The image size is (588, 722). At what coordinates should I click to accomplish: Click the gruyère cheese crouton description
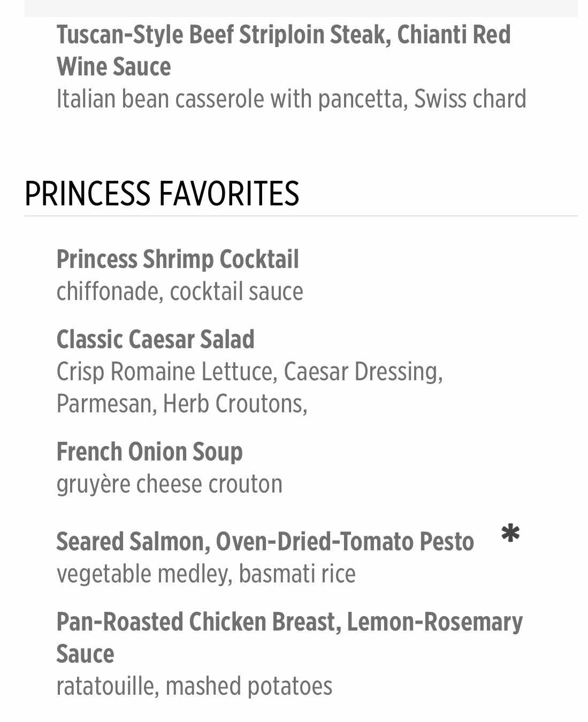pyautogui.click(x=170, y=484)
